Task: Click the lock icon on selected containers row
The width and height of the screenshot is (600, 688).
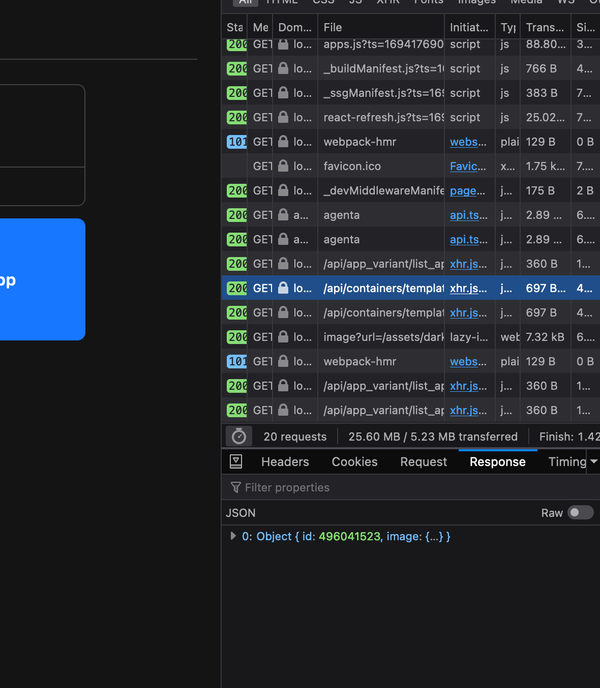Action: [x=284, y=288]
